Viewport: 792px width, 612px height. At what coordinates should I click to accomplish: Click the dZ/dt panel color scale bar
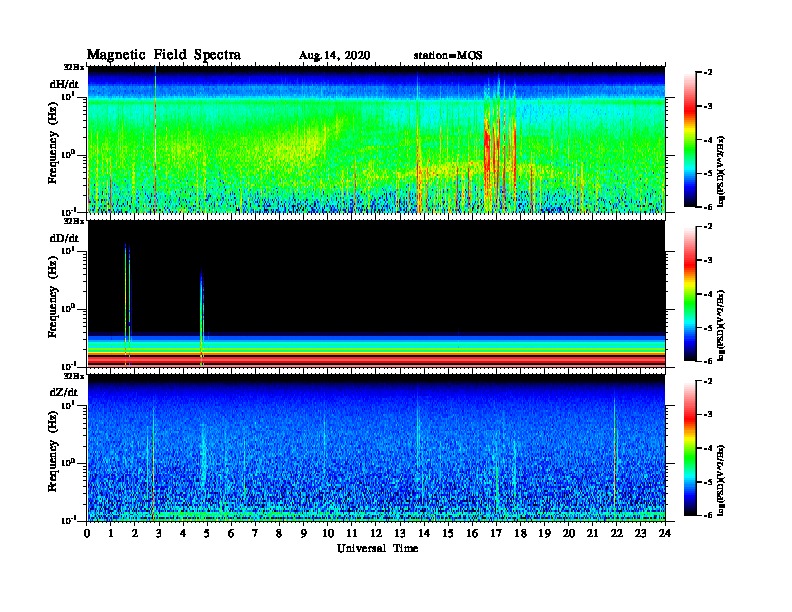point(690,448)
